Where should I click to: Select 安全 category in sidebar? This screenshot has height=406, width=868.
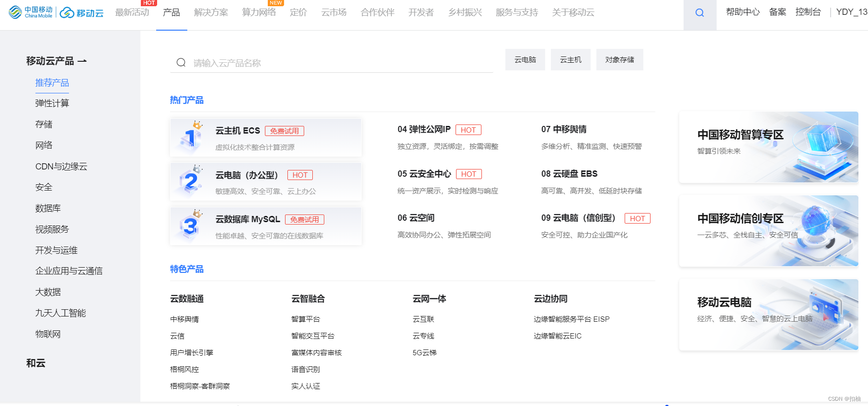tap(44, 187)
